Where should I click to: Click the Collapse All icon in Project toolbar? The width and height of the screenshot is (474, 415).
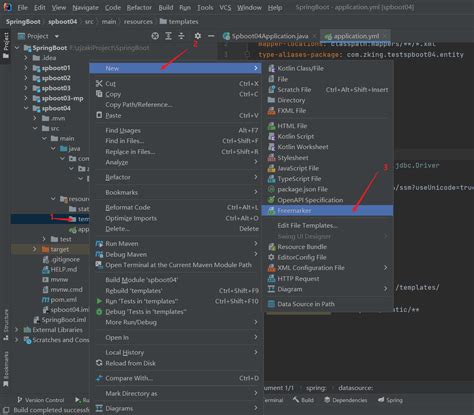pyautogui.click(x=181, y=36)
